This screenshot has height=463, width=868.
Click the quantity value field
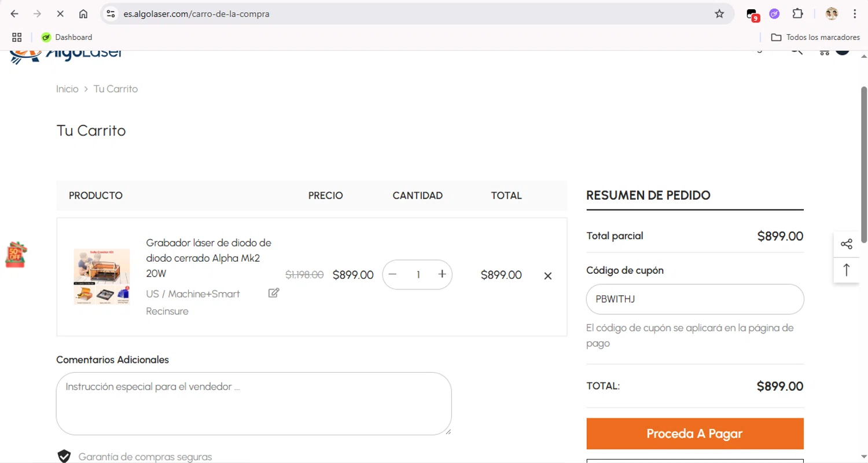[418, 275]
